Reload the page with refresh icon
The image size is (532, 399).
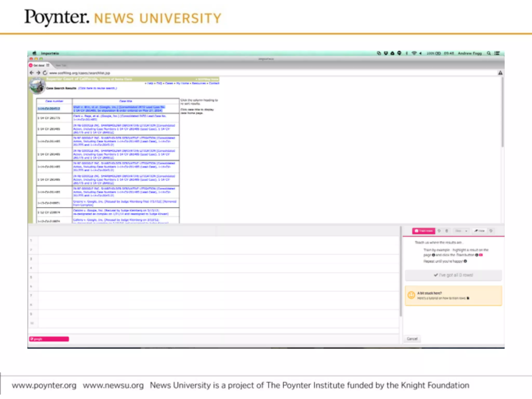(45, 73)
